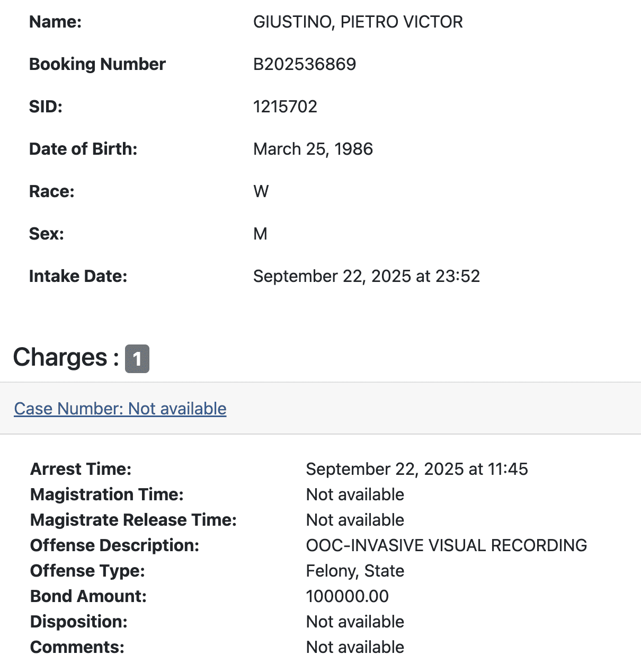Open the Case Number: Not available link

(120, 409)
